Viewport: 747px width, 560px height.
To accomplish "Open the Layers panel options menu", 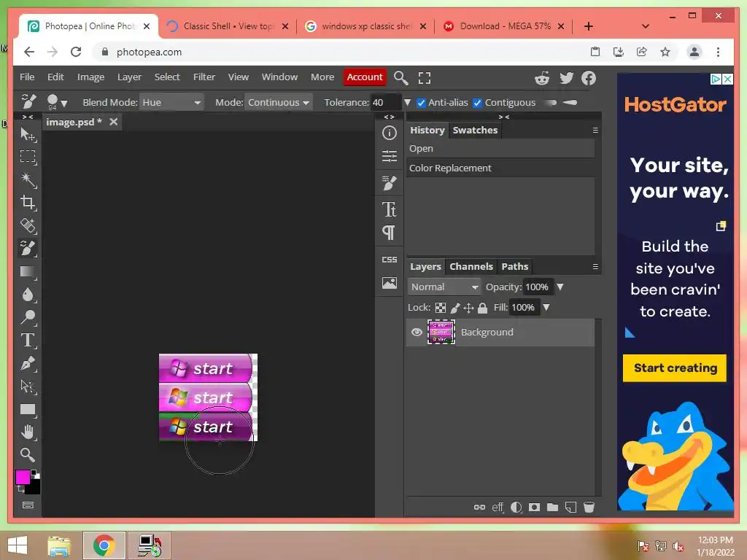I will click(x=595, y=267).
